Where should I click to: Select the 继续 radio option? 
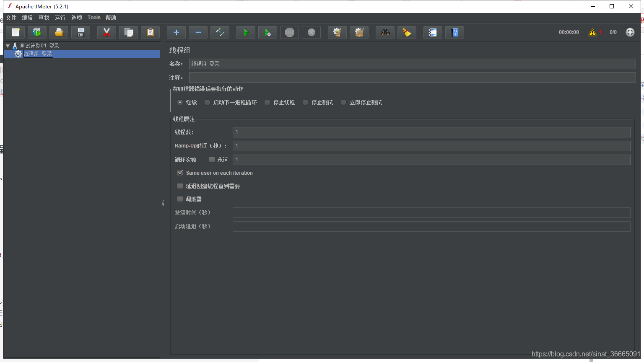180,102
